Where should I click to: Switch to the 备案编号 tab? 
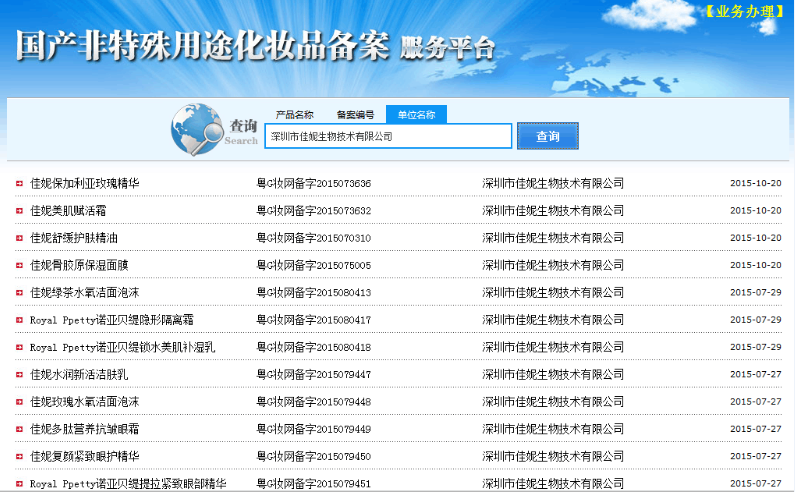pyautogui.click(x=355, y=115)
